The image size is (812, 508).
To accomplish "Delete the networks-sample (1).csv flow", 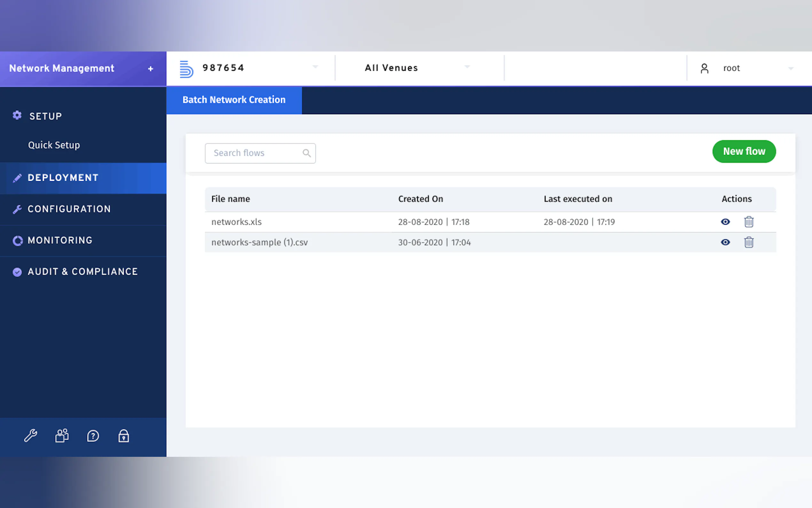I will click(x=749, y=242).
